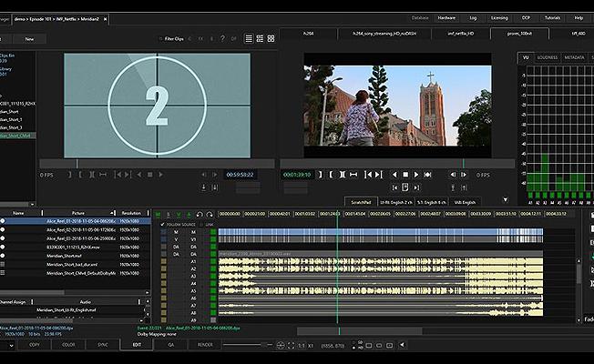The height and width of the screenshot is (364, 594).
Task: Toggle green enable box for track A2
Action: (213, 268)
